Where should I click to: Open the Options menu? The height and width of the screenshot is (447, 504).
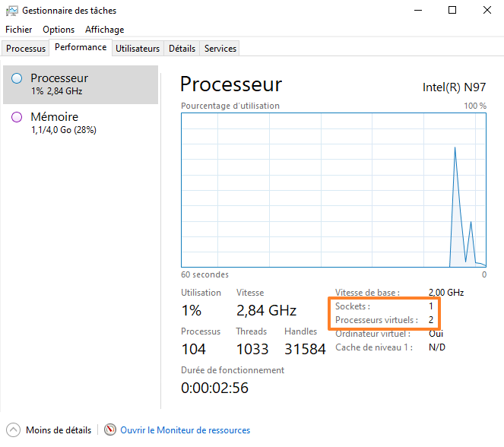[x=59, y=30]
